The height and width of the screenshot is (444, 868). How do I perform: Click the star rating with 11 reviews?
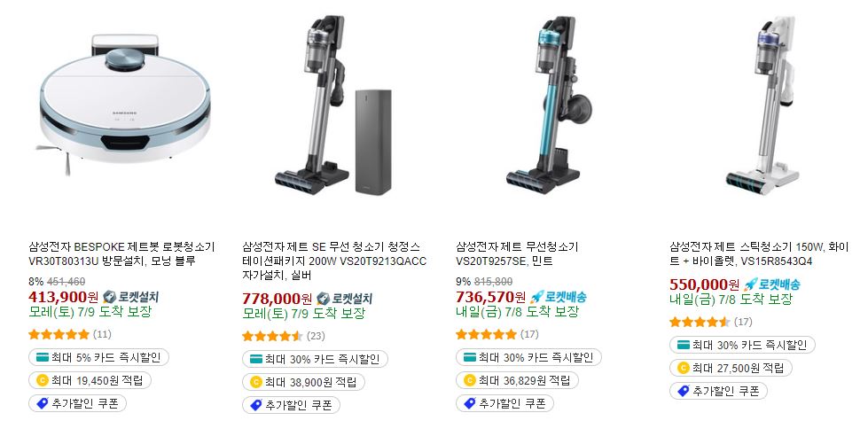coord(59,334)
